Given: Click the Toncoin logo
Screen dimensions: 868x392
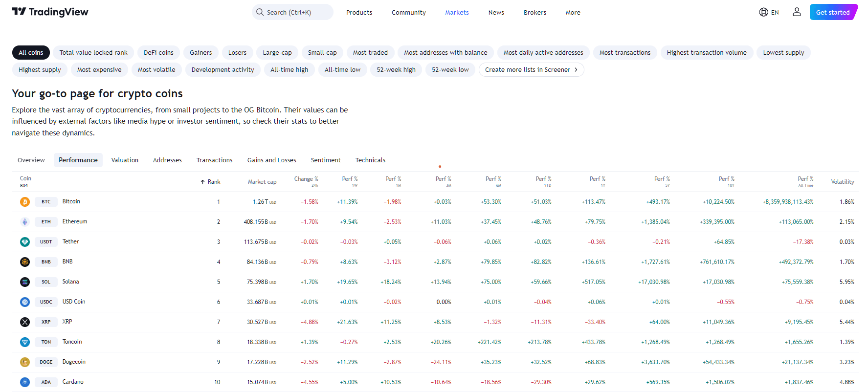Looking at the screenshot, I should coord(25,342).
